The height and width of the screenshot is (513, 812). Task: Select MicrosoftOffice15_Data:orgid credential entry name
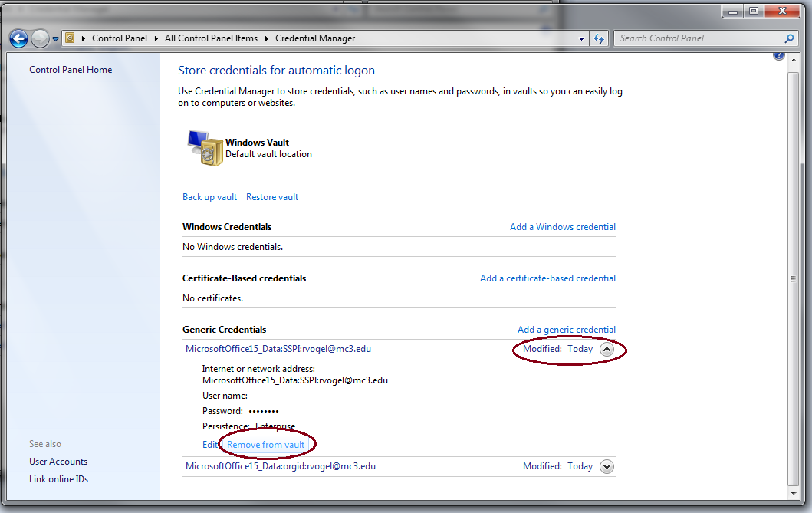[x=280, y=466]
